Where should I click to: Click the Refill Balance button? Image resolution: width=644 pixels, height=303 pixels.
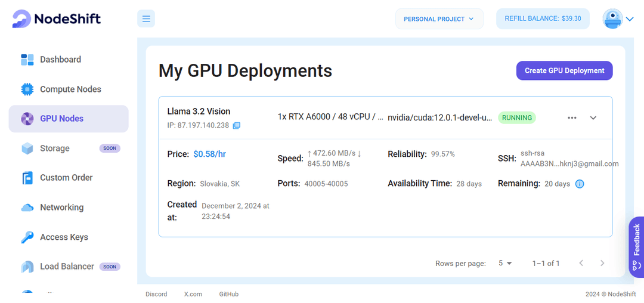tap(543, 19)
